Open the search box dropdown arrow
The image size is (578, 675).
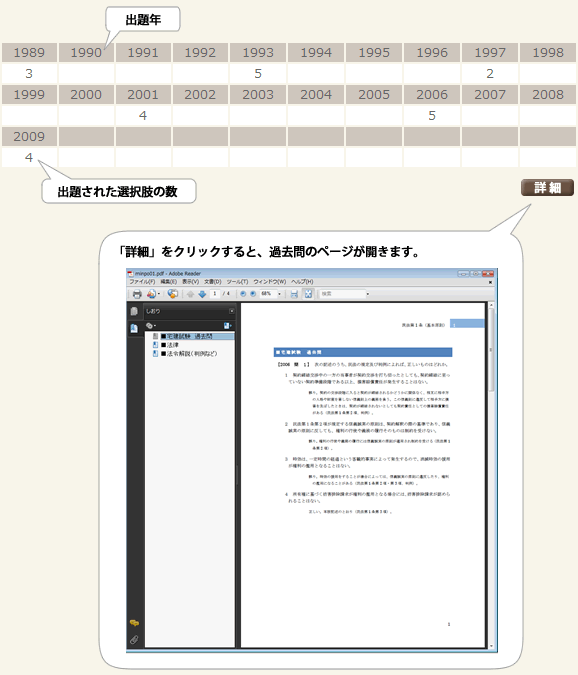368,294
